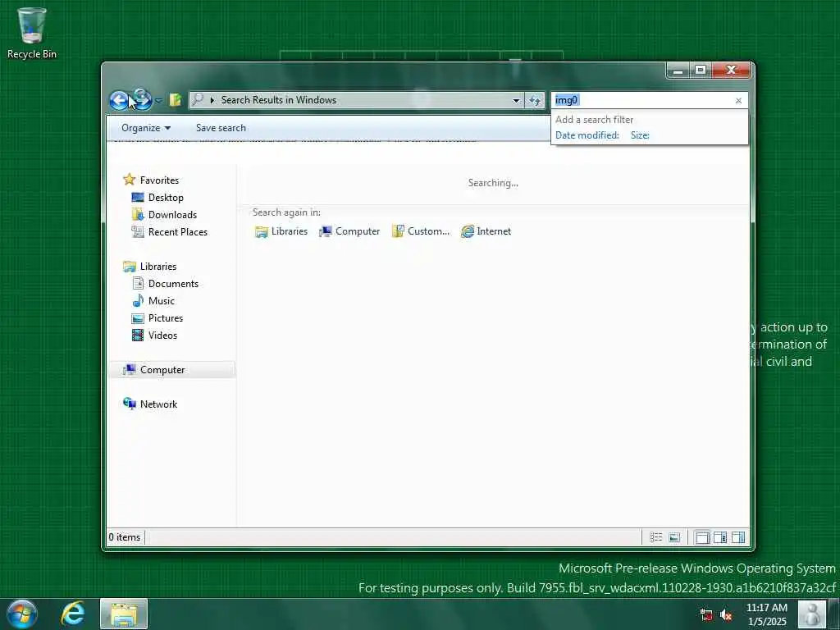Viewport: 840px width, 630px height.
Task: Go forward using the Forward arrow button
Action: 143,100
